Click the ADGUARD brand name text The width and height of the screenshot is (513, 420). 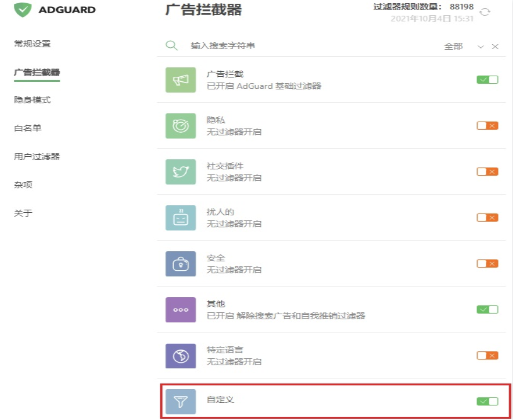[x=67, y=10]
